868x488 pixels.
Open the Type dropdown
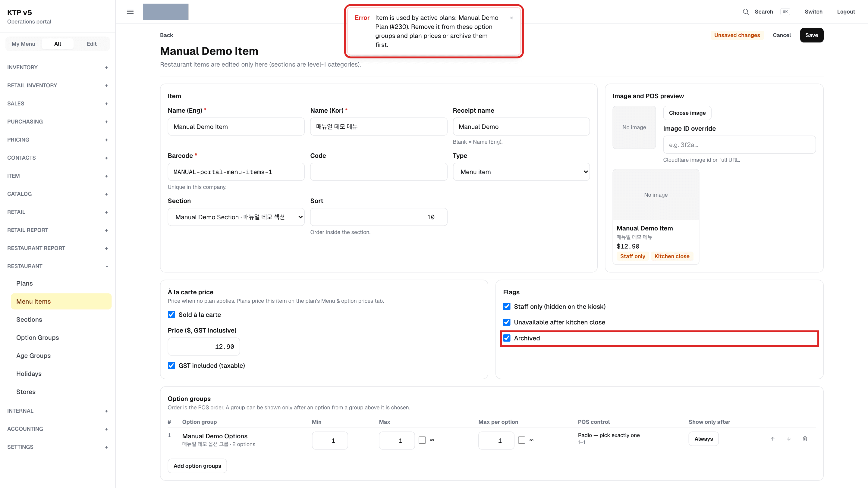pos(521,172)
